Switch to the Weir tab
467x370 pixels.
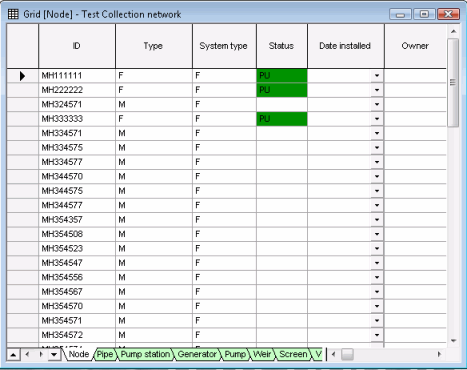[262, 354]
